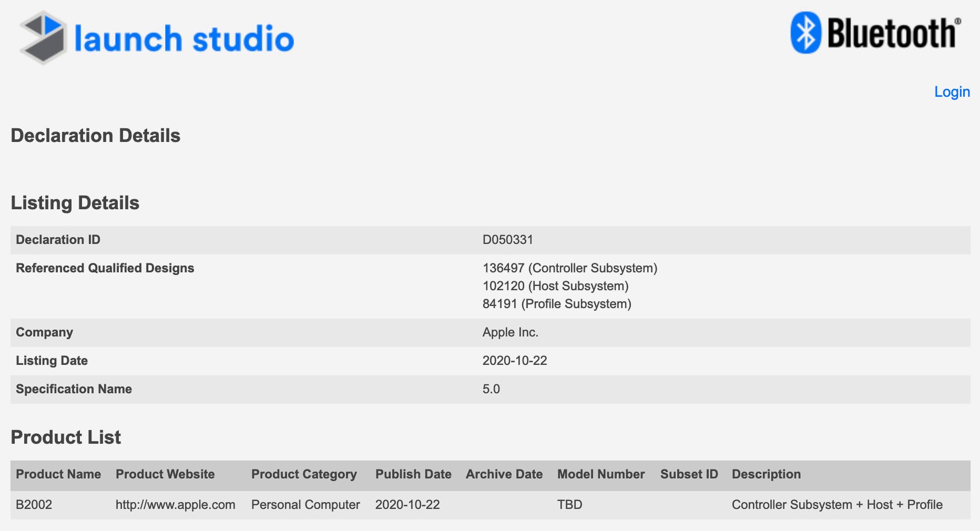This screenshot has width=980, height=531.
Task: Select the http://www.apple.com website cell
Action: 176,505
